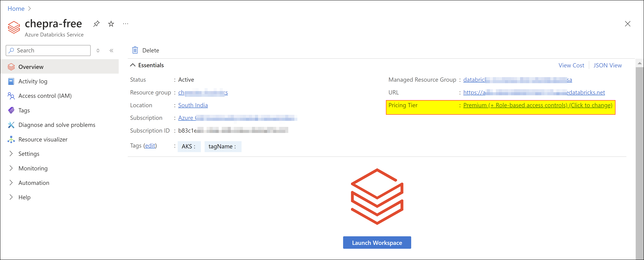
Task: Expand the Automation section chevron
Action: pos(11,183)
